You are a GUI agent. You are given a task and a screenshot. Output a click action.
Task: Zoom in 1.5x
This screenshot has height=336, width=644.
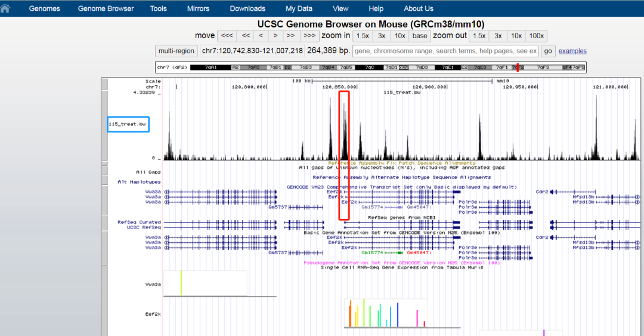(x=363, y=36)
